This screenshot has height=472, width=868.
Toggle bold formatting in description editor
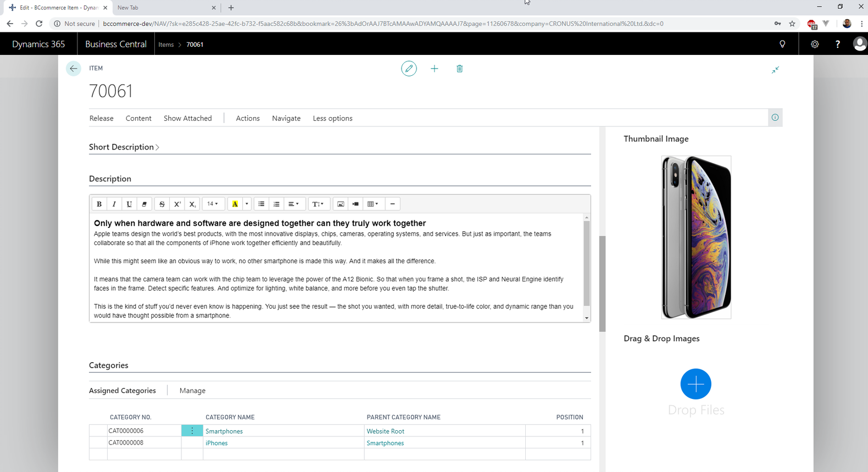point(99,204)
